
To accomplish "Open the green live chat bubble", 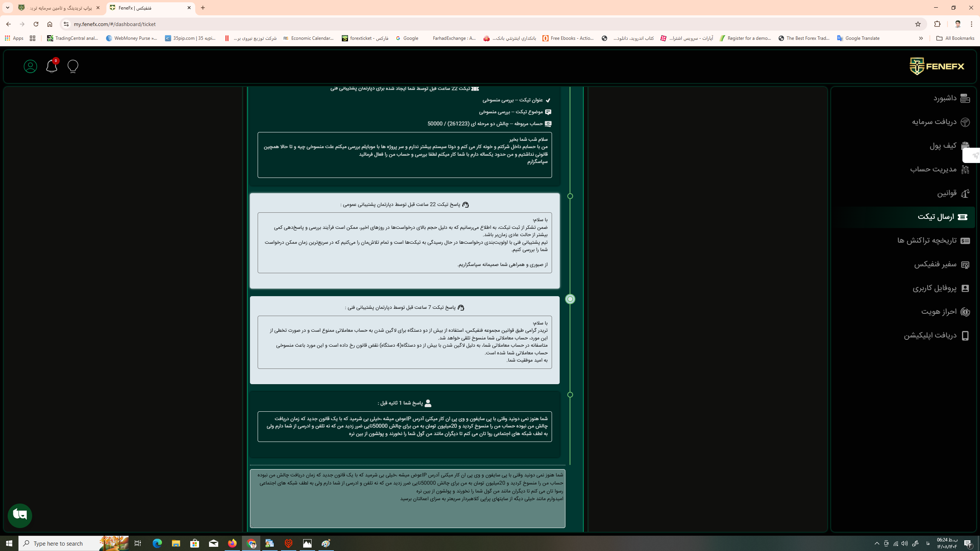I will tap(20, 515).
